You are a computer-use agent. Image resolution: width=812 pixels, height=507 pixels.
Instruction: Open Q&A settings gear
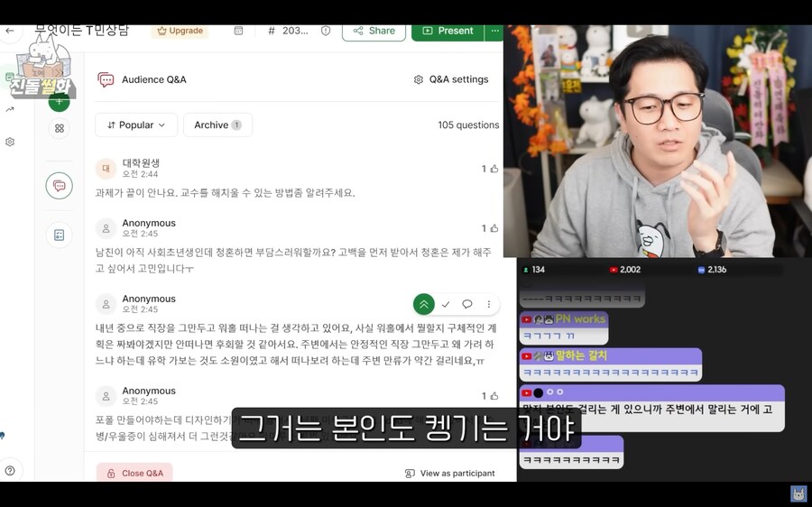[451, 79]
